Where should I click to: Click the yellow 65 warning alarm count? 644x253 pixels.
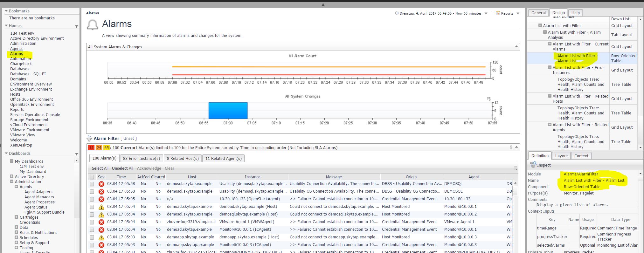pyautogui.click(x=106, y=147)
